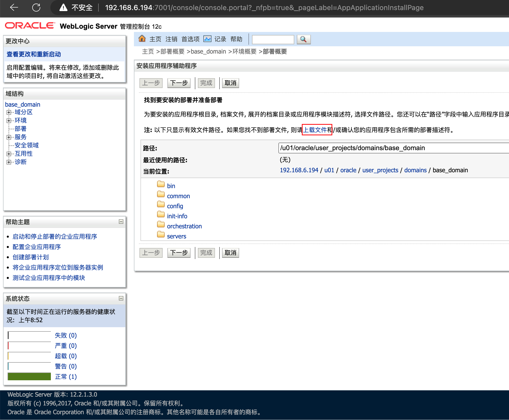Open the bin folder icon
Screen dimensions: 509x420
pyautogui.click(x=161, y=184)
